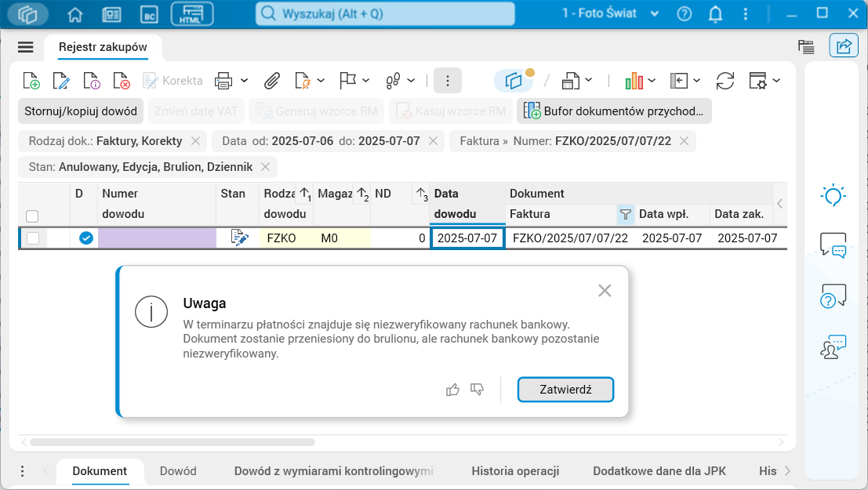Open the hamburger main menu
This screenshot has width=868, height=490.
click(x=25, y=47)
